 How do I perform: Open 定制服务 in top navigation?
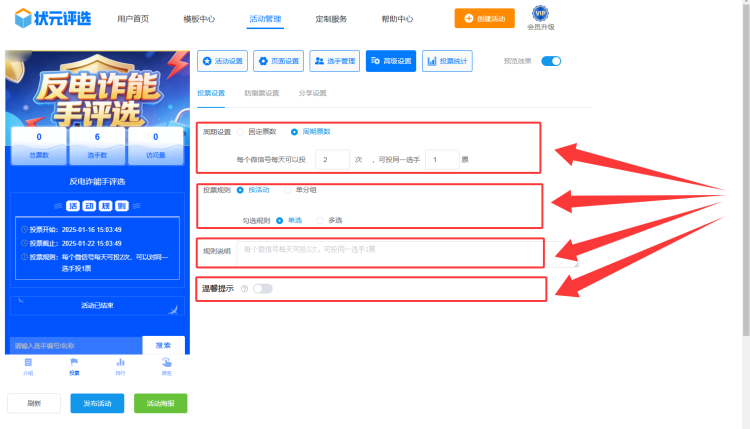coord(331,19)
